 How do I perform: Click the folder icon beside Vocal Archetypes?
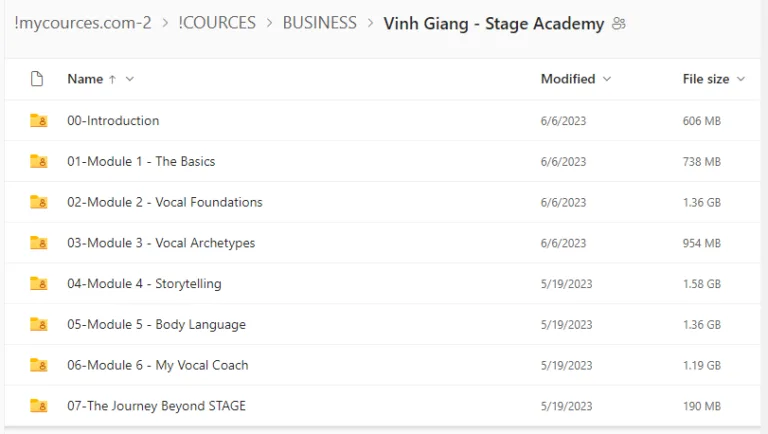39,243
